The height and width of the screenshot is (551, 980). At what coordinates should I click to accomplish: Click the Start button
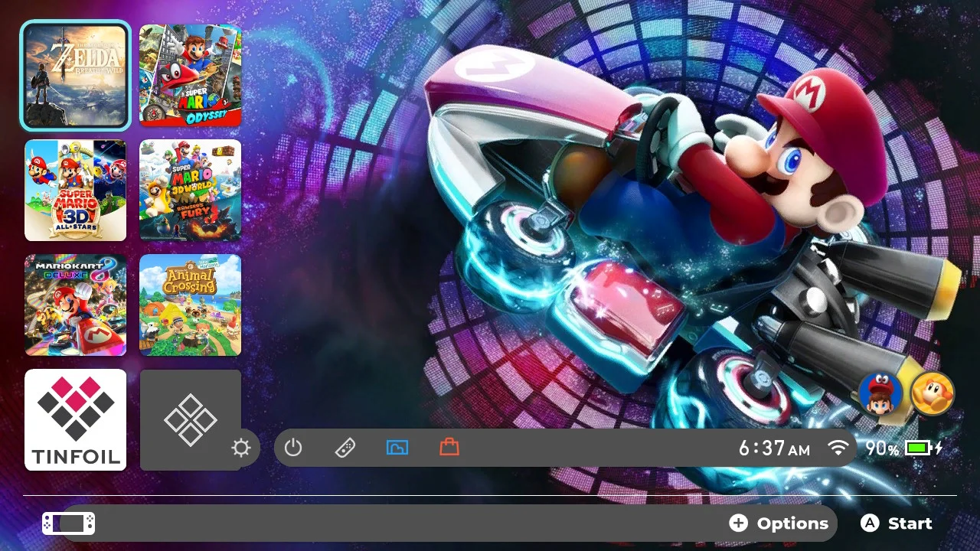pyautogui.click(x=897, y=523)
